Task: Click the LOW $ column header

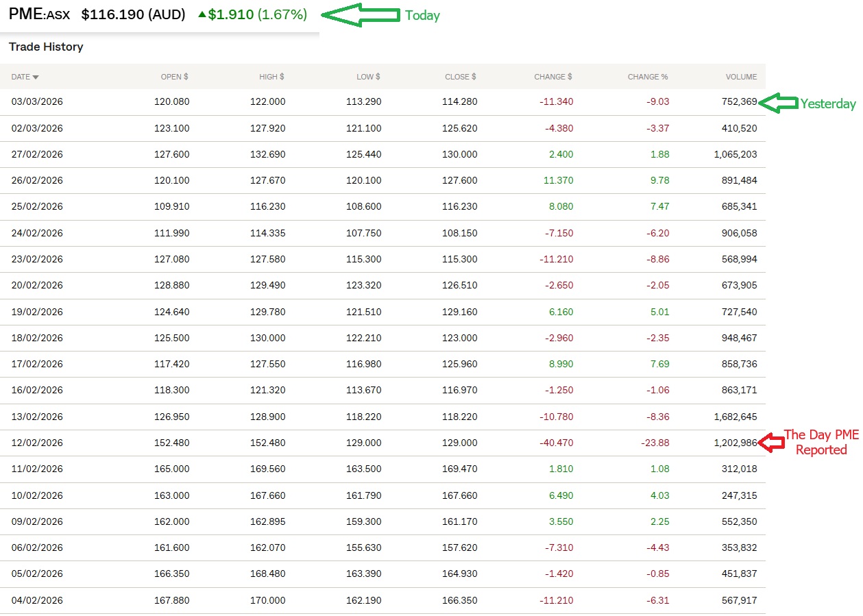Action: (x=367, y=77)
